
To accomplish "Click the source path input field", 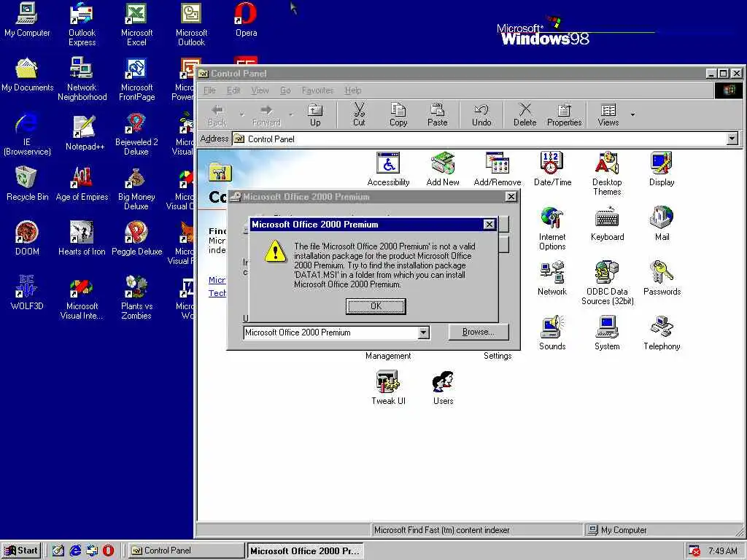I will (331, 332).
